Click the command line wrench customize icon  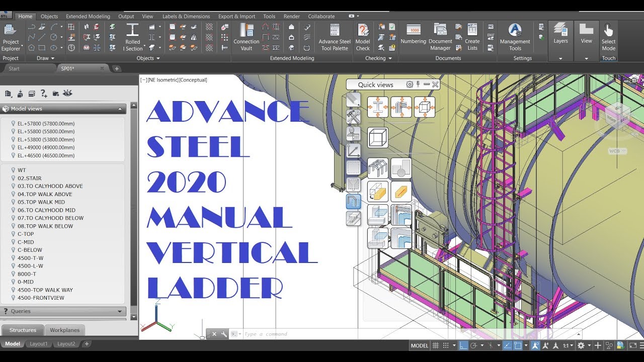click(224, 334)
